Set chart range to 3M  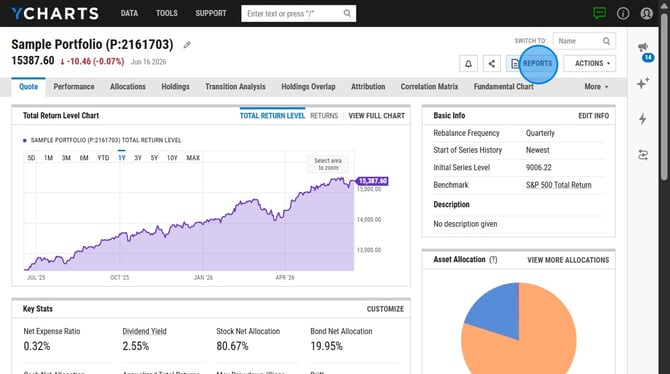(x=66, y=158)
